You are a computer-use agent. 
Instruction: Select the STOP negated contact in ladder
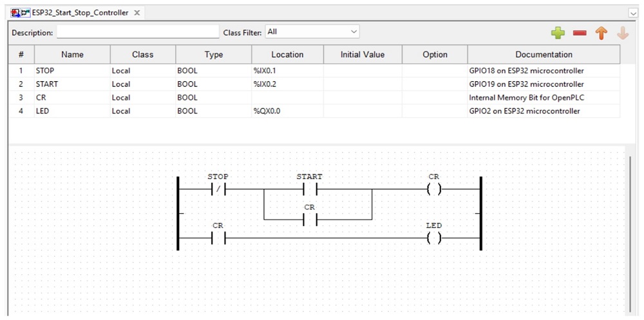click(x=218, y=189)
